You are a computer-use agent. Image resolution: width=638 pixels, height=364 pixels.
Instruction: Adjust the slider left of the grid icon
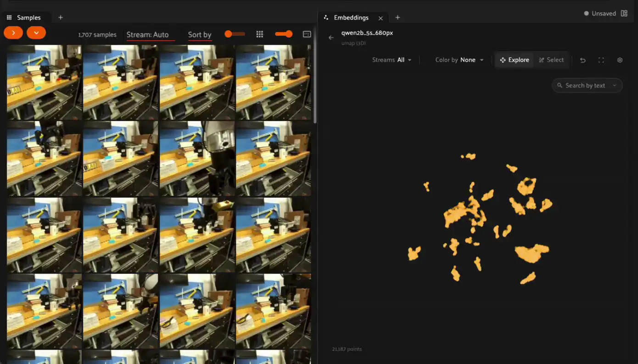click(235, 34)
